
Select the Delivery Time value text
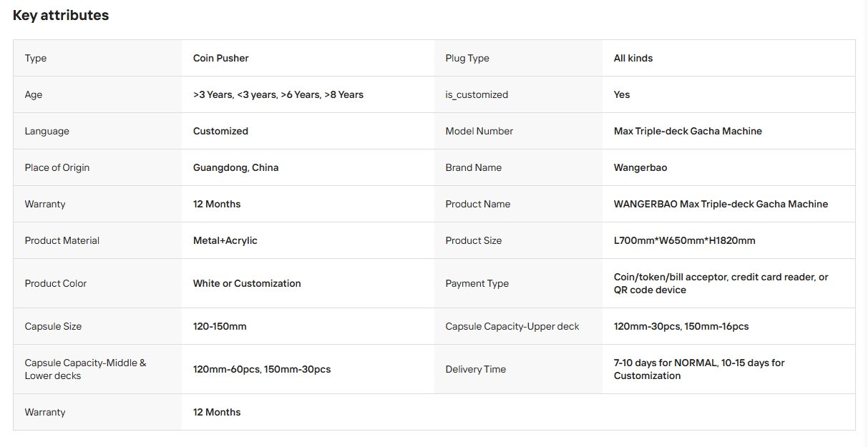[x=699, y=369]
